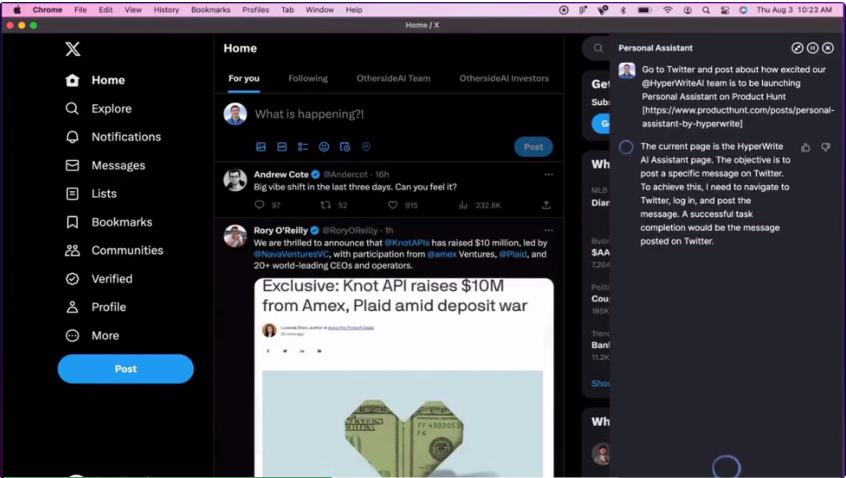Click the @Plaid mention link
The image size is (846, 478).
pos(513,254)
